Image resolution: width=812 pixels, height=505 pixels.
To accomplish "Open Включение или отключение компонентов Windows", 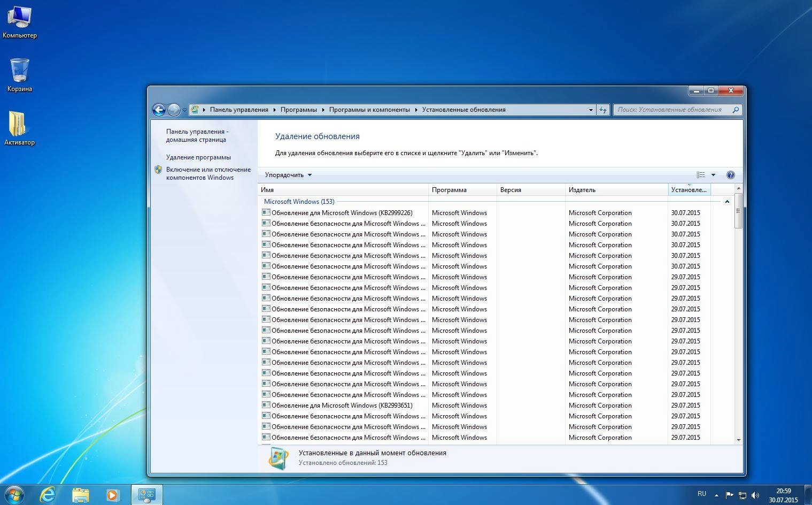I will pos(208,173).
